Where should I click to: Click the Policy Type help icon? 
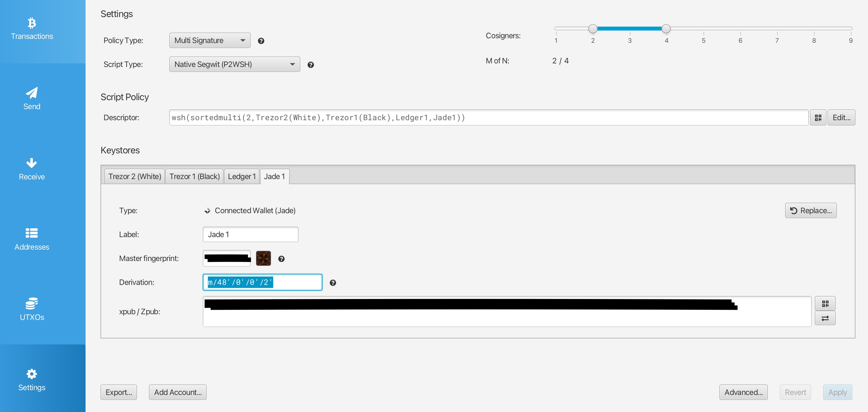[x=261, y=40]
